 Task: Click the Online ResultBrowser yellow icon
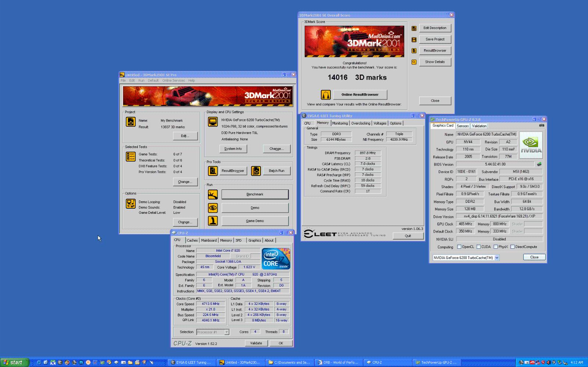[x=326, y=95]
